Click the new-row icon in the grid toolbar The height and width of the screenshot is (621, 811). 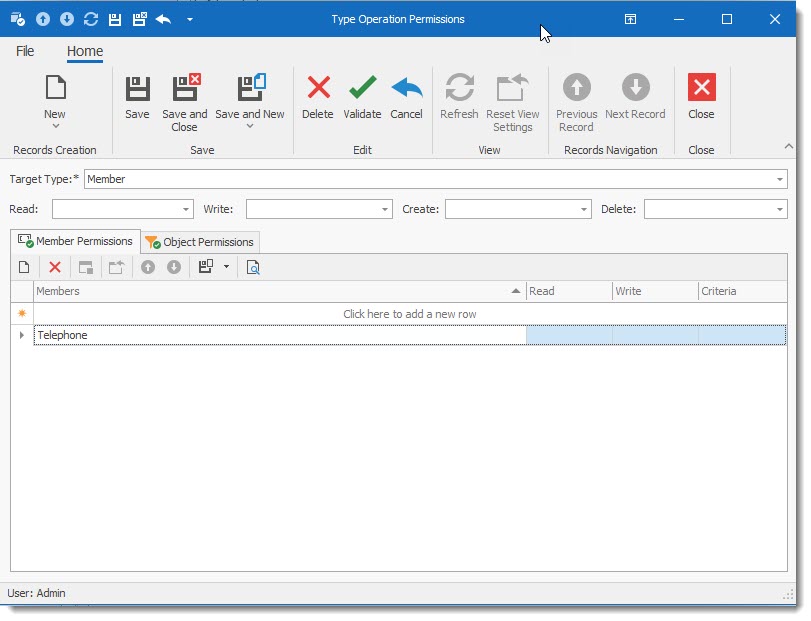[x=24, y=268]
